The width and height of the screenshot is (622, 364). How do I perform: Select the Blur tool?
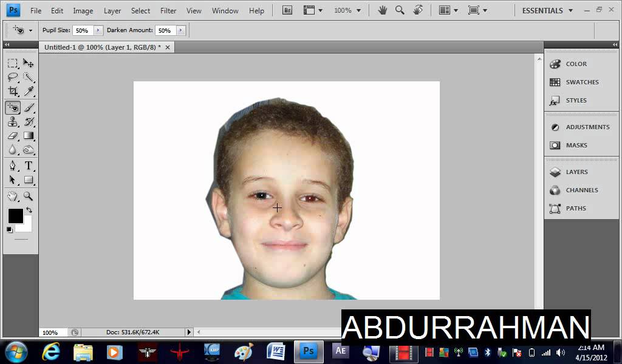click(x=13, y=150)
